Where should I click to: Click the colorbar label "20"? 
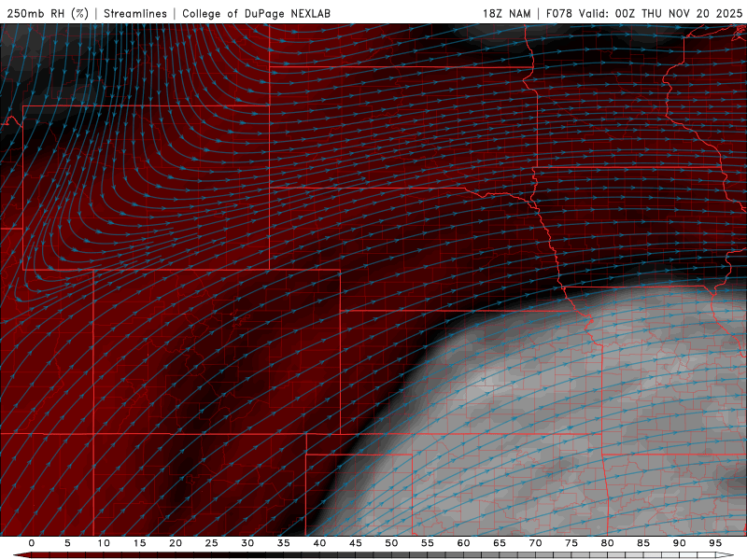point(176,543)
